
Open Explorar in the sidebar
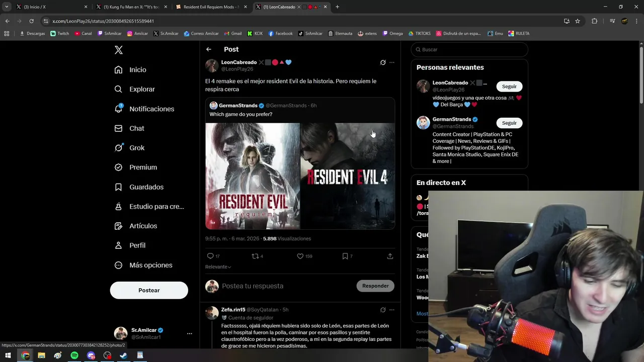[135, 89]
